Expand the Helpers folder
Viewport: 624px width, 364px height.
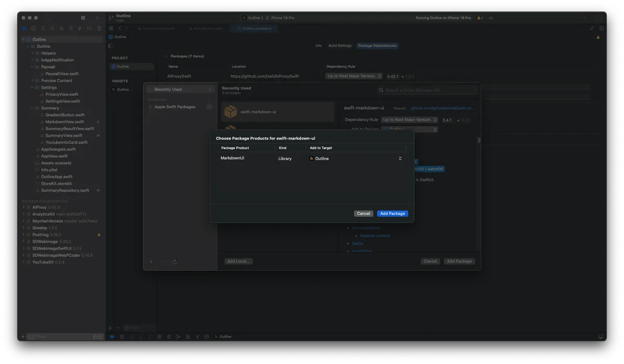click(x=32, y=53)
